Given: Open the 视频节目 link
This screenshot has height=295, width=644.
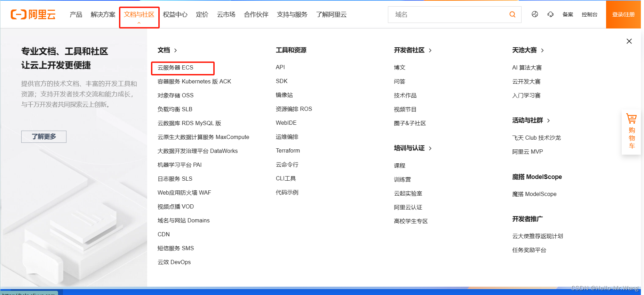Looking at the screenshot, I should click(x=405, y=109).
